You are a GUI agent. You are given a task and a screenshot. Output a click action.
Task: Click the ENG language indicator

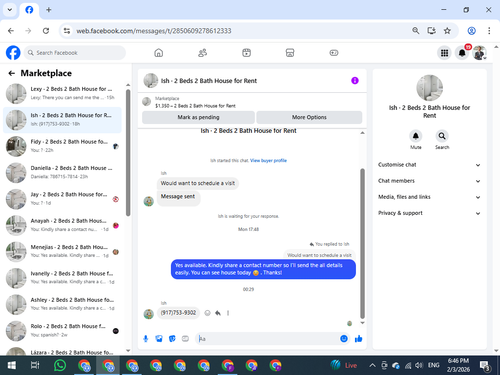(x=433, y=365)
